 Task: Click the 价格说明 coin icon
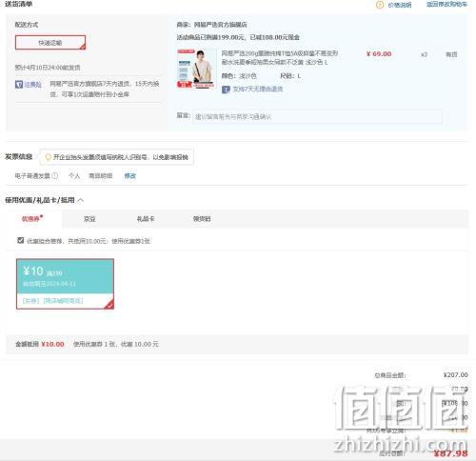tap(380, 5)
